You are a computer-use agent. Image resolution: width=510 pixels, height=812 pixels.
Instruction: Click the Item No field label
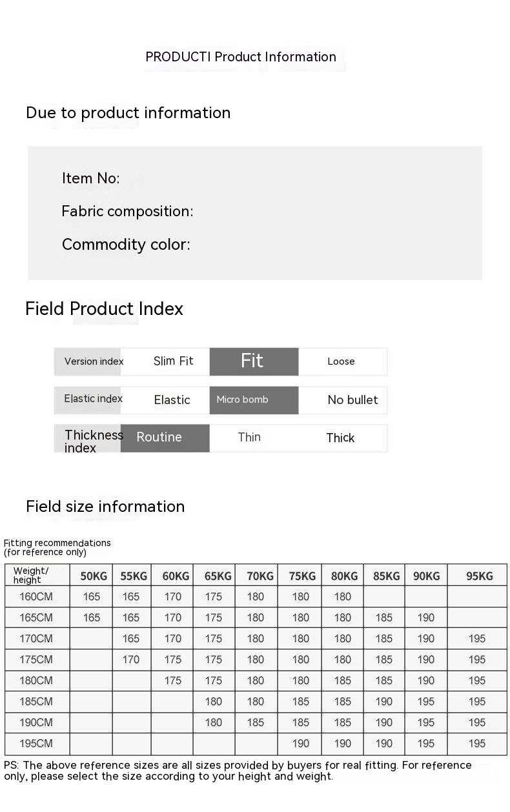91,178
